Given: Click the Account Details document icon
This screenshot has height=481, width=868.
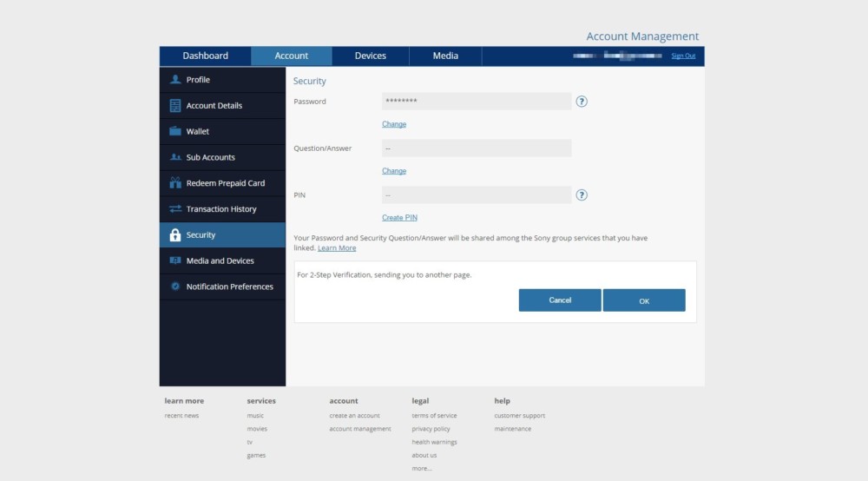Looking at the screenshot, I should pyautogui.click(x=175, y=106).
